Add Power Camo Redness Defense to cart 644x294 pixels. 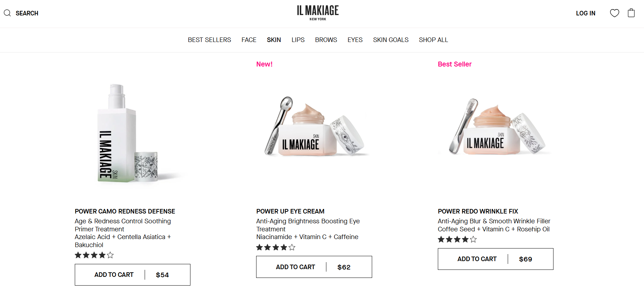113,274
